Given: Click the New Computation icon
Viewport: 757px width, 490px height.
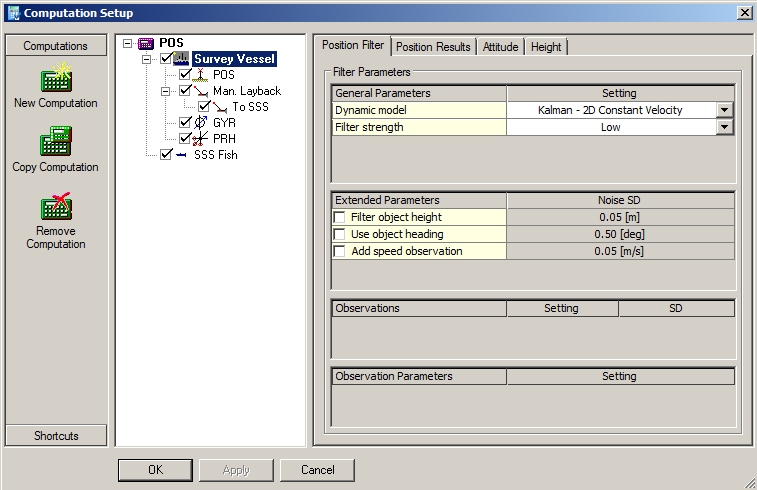Looking at the screenshot, I should (x=56, y=77).
